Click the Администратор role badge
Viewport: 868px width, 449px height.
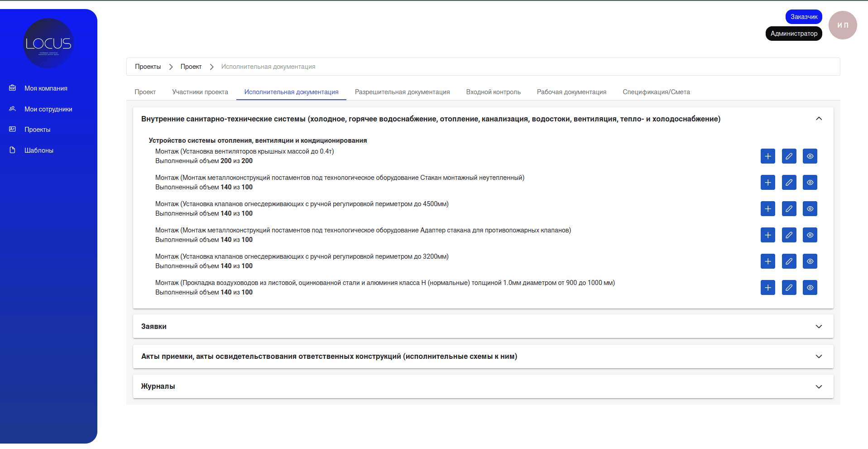pos(793,34)
